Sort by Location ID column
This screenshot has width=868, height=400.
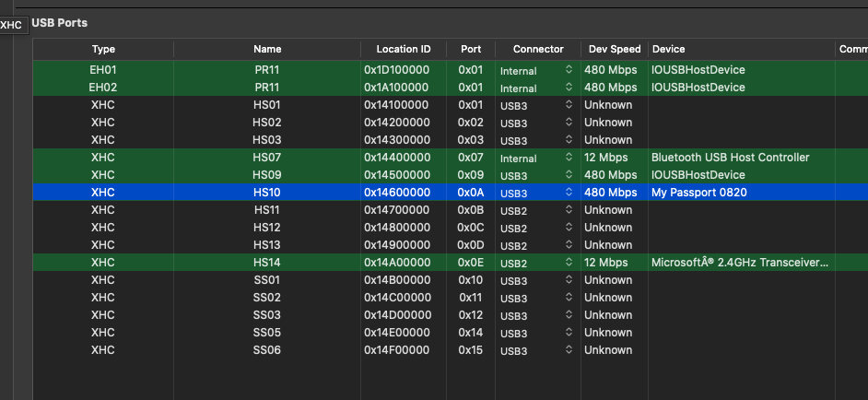click(403, 49)
